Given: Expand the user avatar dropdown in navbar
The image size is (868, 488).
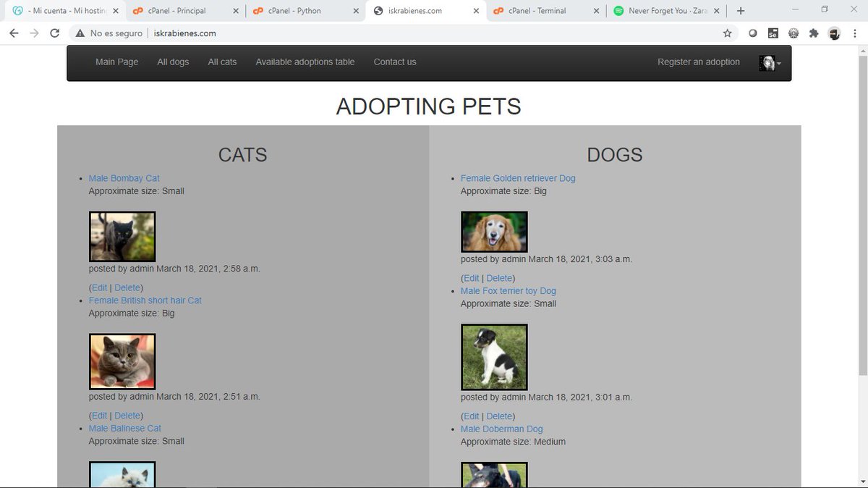Looking at the screenshot, I should tap(770, 63).
